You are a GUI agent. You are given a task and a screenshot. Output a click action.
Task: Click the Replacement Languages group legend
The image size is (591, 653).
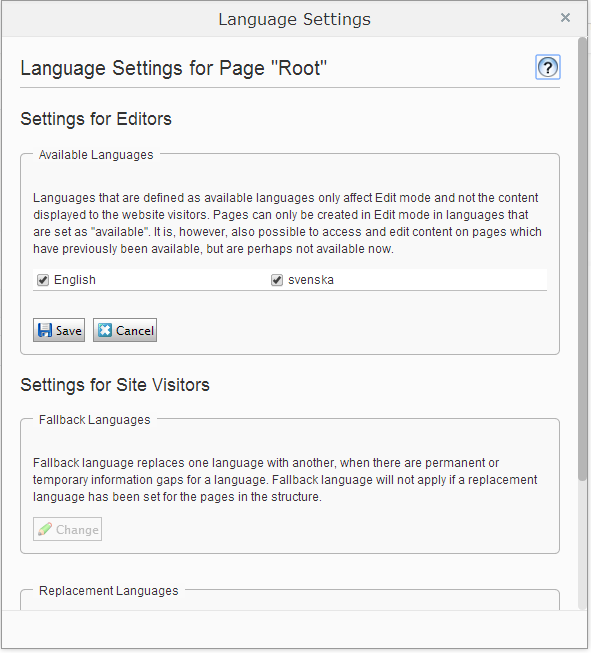click(x=109, y=591)
